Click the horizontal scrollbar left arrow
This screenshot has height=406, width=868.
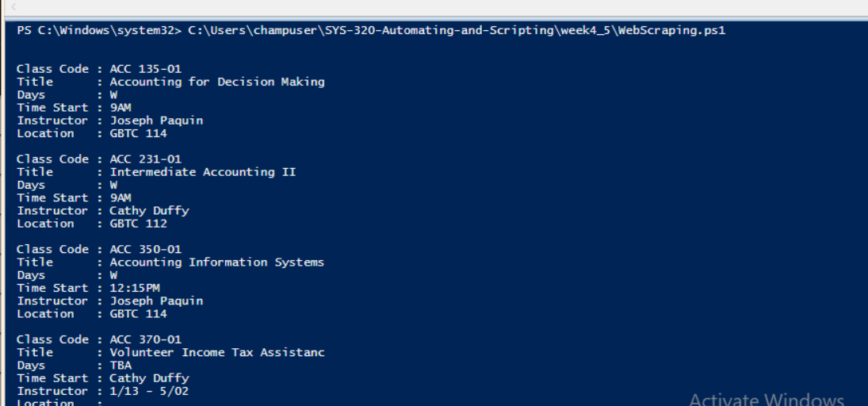point(12,6)
